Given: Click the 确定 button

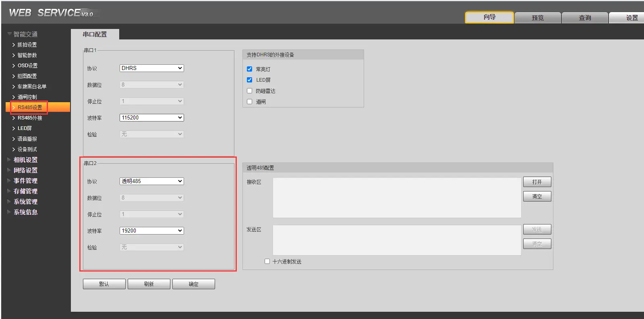Looking at the screenshot, I should 193,284.
